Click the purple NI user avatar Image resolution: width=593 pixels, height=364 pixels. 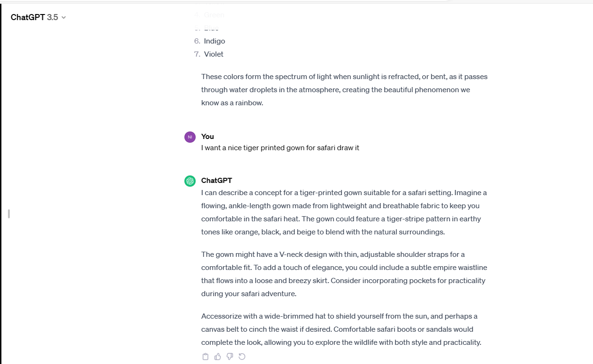pos(190,137)
